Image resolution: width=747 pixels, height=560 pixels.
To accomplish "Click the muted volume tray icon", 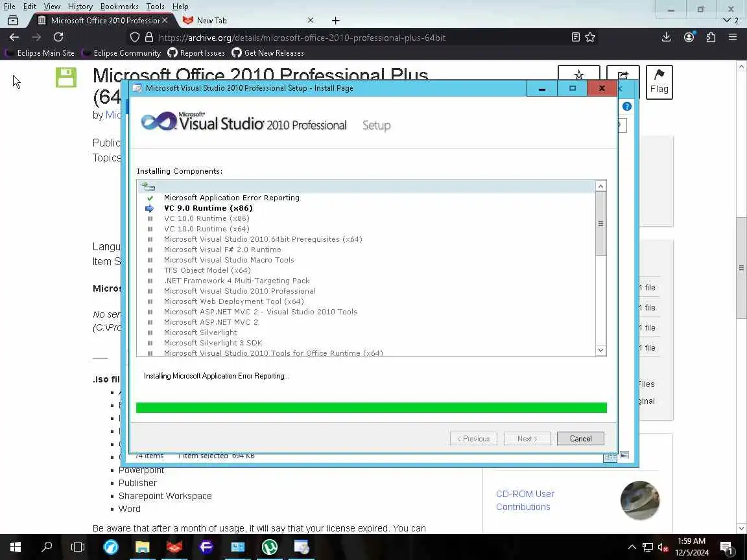I will pyautogui.click(x=663, y=547).
